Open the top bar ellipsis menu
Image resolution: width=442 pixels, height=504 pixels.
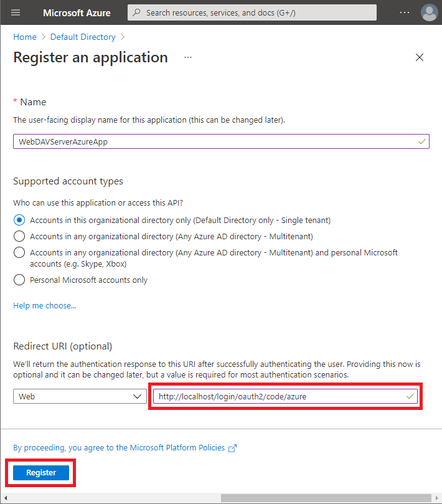click(405, 12)
